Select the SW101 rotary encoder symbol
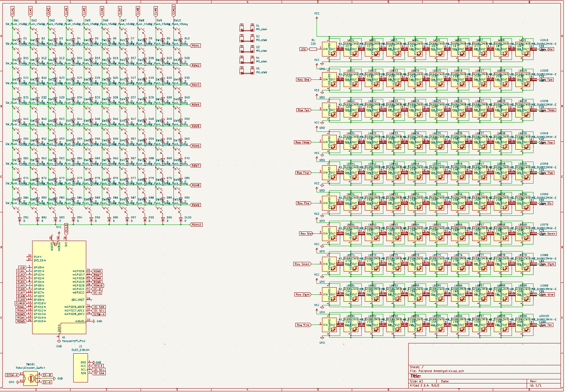This screenshot has width=565, height=392. click(30, 378)
